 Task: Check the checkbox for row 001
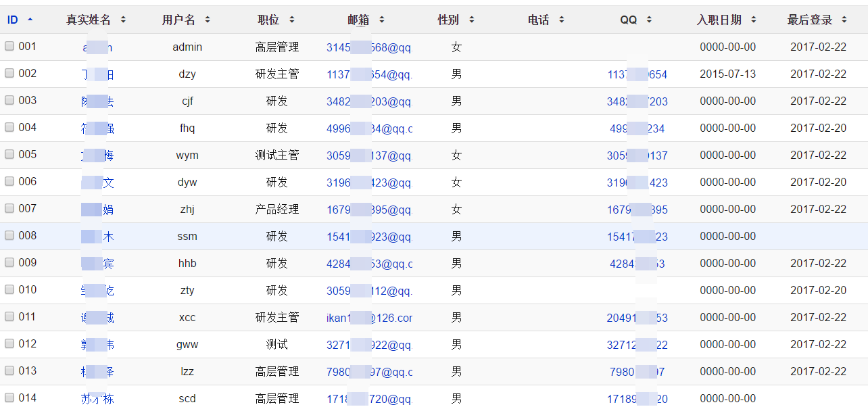tap(9, 47)
